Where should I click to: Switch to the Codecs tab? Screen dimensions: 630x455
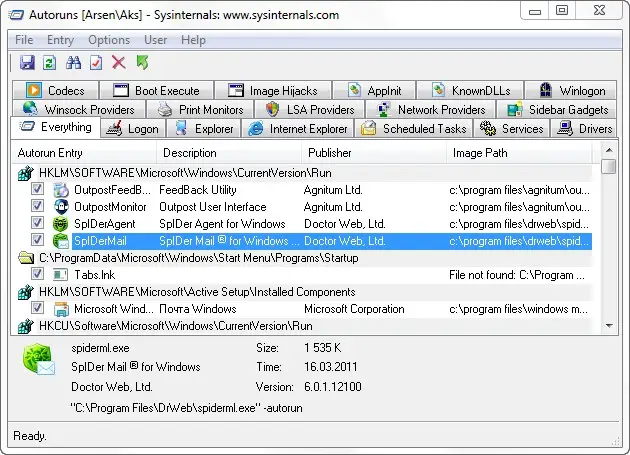55,90
